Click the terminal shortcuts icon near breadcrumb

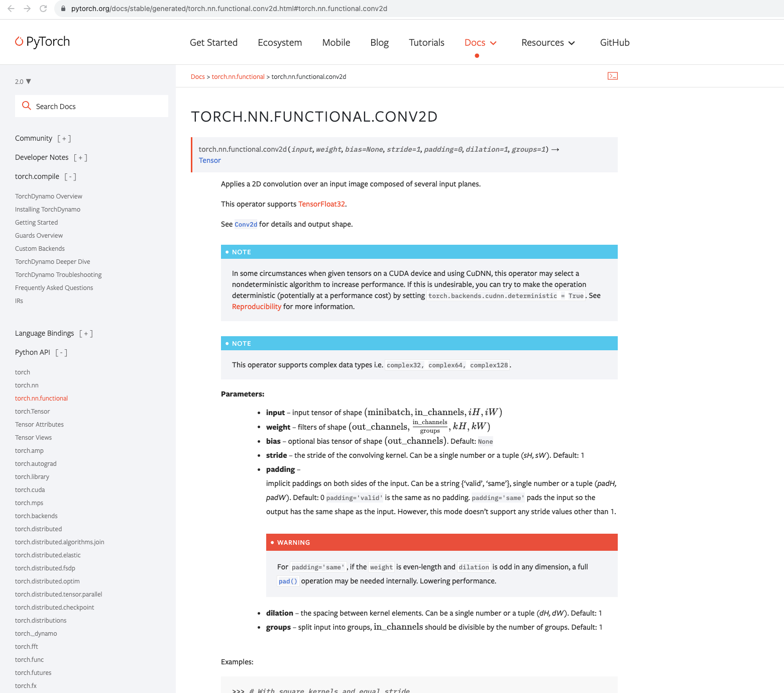(612, 76)
